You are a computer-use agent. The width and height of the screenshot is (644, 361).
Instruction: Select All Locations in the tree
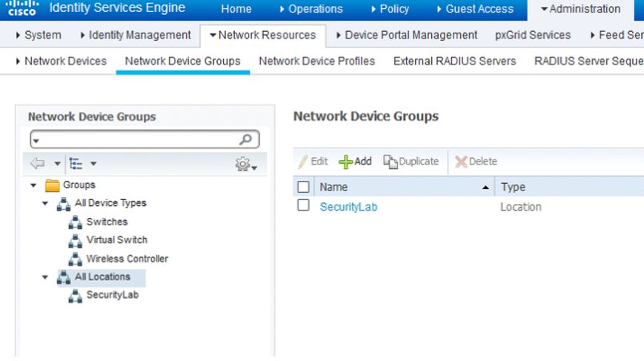point(102,276)
